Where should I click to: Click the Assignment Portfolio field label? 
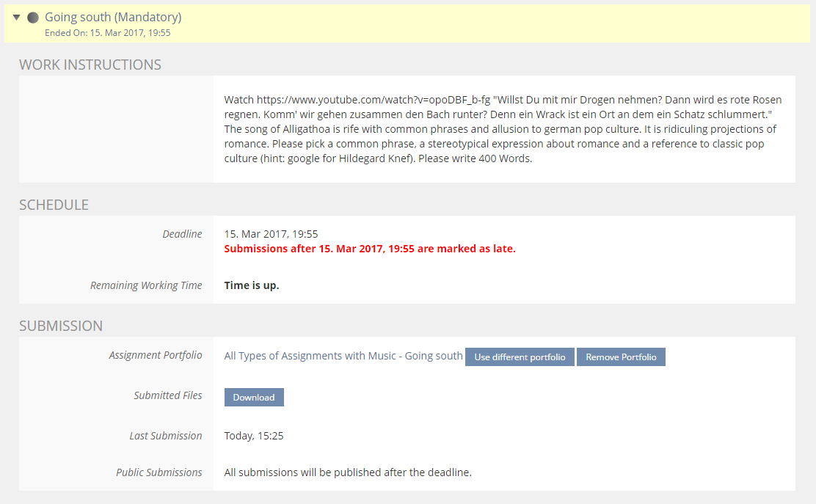(155, 355)
